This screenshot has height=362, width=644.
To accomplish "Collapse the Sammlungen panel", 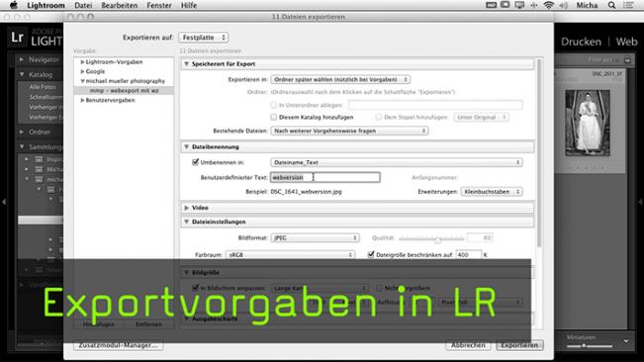I will click(22, 146).
